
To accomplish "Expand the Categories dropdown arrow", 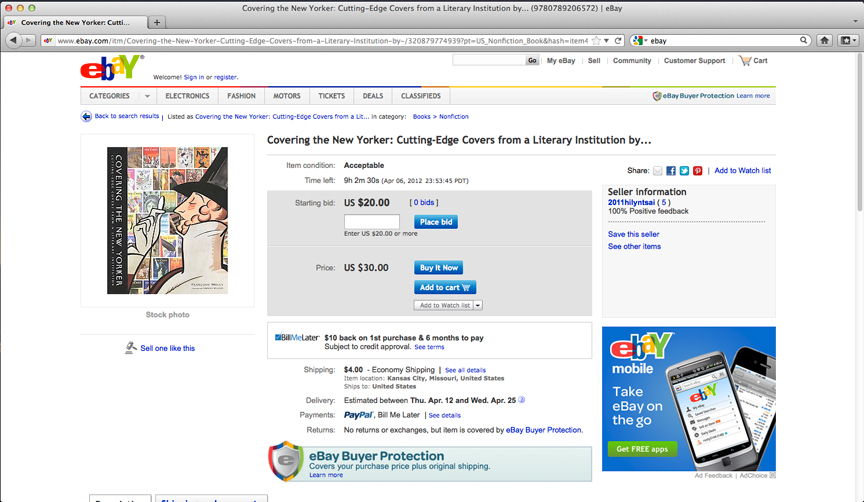I will (x=147, y=96).
